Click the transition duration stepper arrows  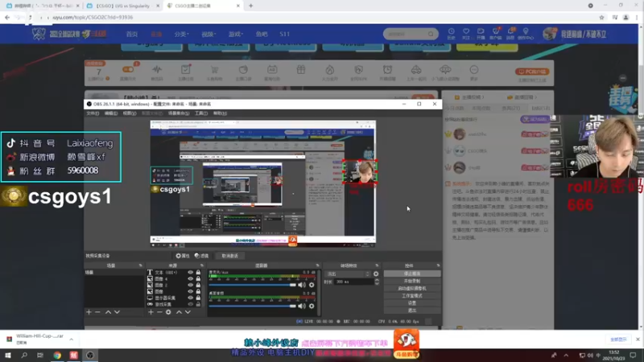click(x=377, y=282)
